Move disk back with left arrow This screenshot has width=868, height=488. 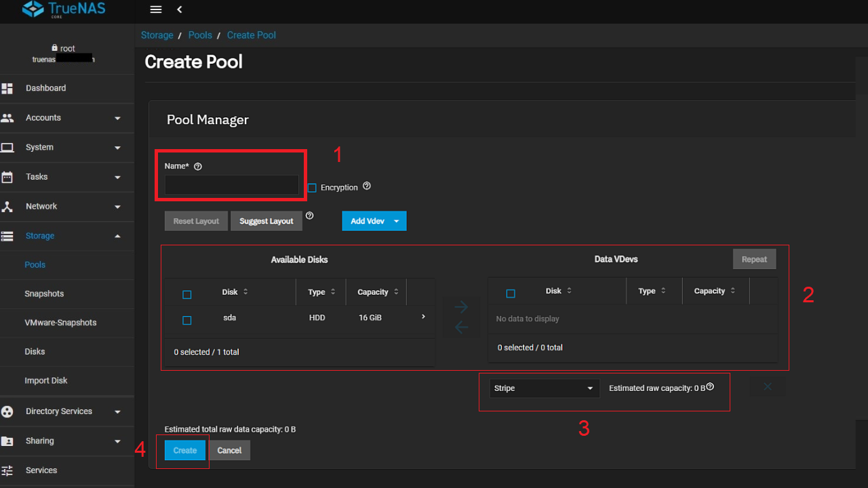coord(461,327)
